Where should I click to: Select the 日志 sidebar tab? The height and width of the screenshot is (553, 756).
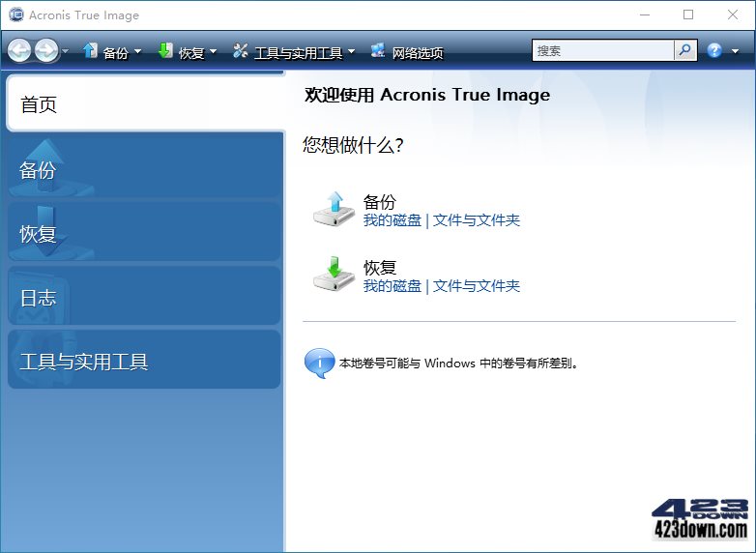(x=144, y=296)
